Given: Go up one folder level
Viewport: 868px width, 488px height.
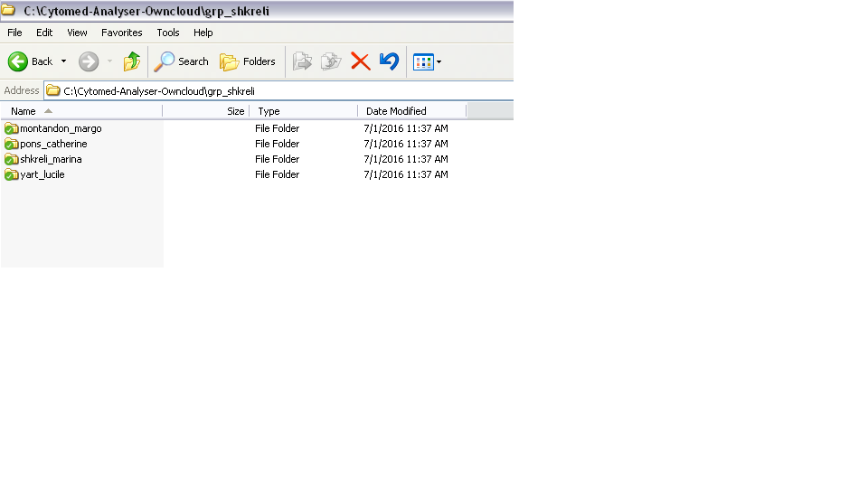Looking at the screenshot, I should [132, 61].
